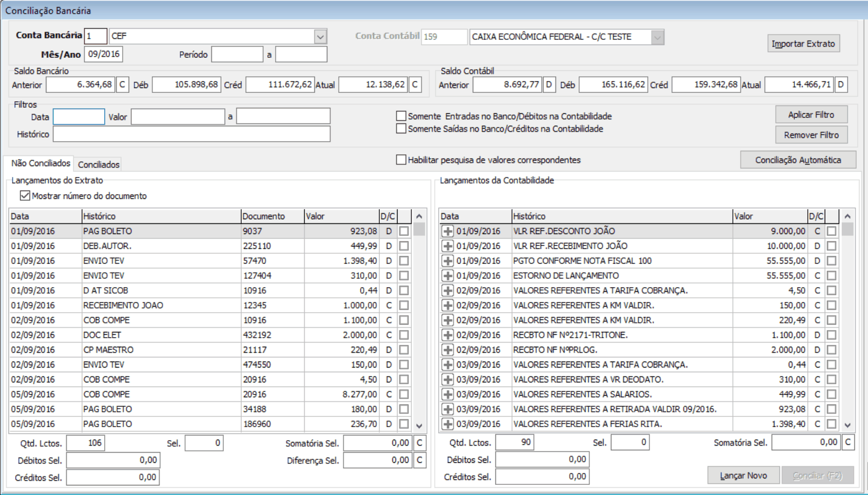This screenshot has width=868, height=495.
Task: Select the VALORES REFERENTES A KM VALDIR 150,00 row
Action: 639,306
